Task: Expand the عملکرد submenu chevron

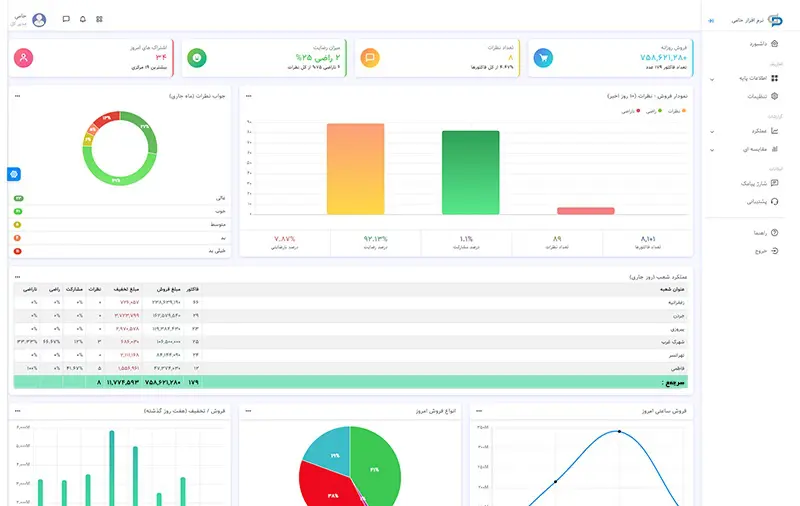Action: coord(712,132)
